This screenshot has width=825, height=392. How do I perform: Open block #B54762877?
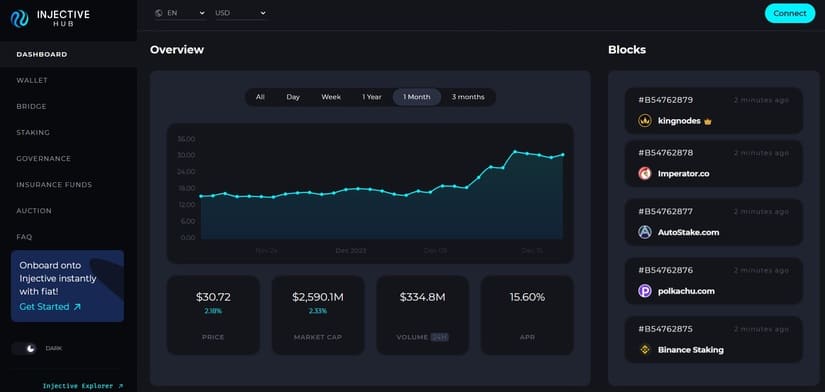666,212
